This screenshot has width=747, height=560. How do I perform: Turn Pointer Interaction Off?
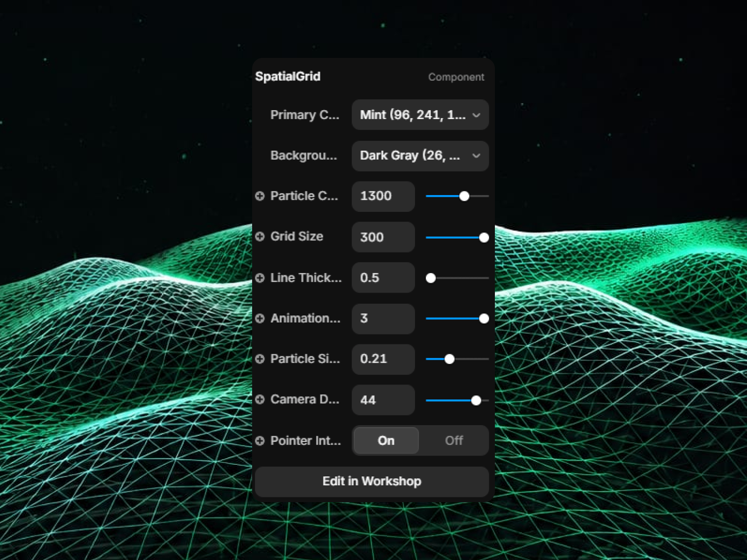(454, 441)
